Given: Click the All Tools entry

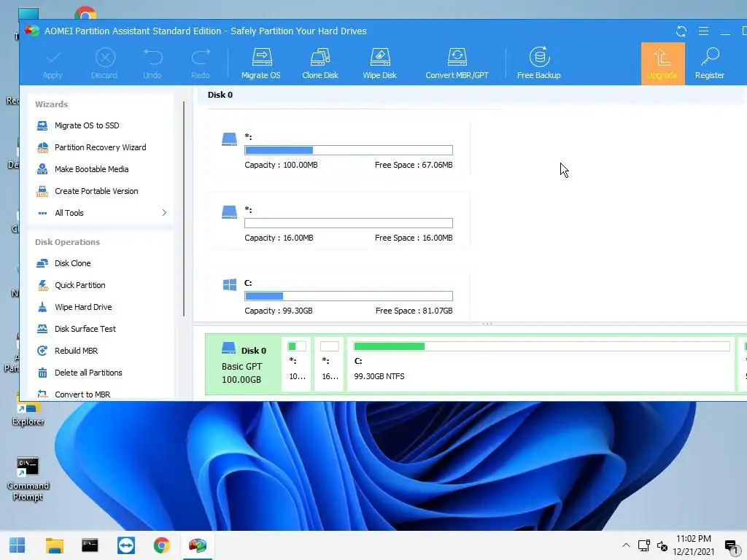Looking at the screenshot, I should (x=69, y=213).
